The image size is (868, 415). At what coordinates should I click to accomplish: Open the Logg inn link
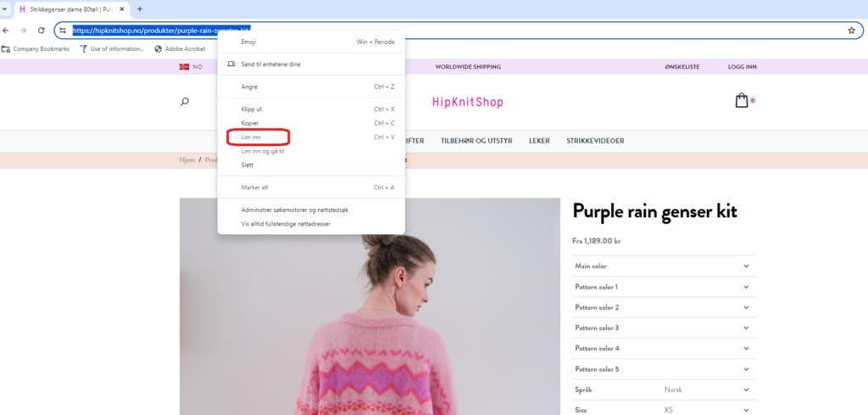click(742, 67)
